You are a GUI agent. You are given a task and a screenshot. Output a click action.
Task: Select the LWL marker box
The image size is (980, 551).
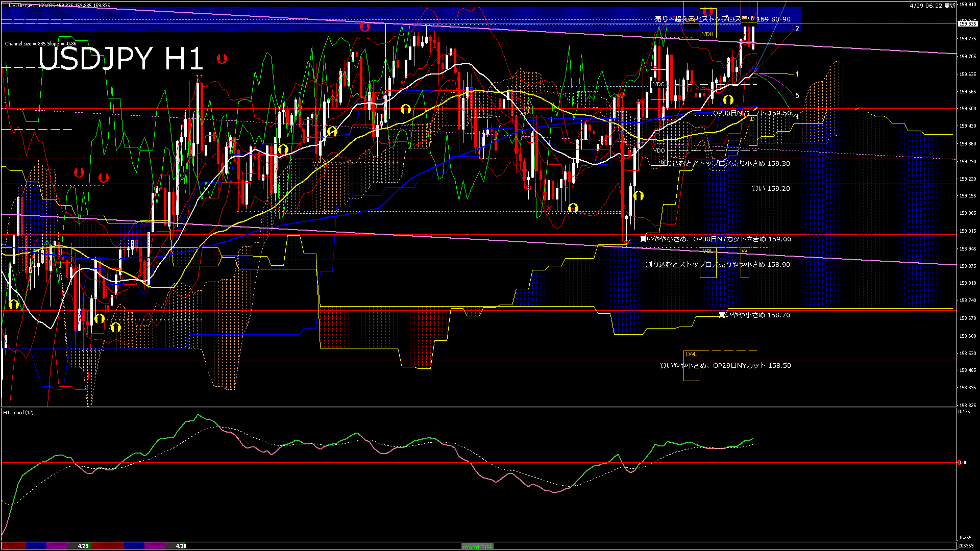click(691, 354)
